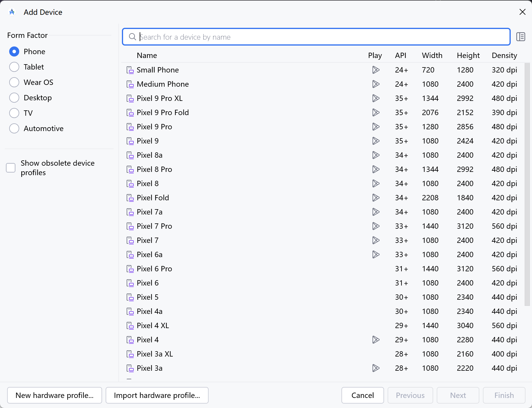Click the Android Studio logo in title bar
532x408 pixels.
12,12
